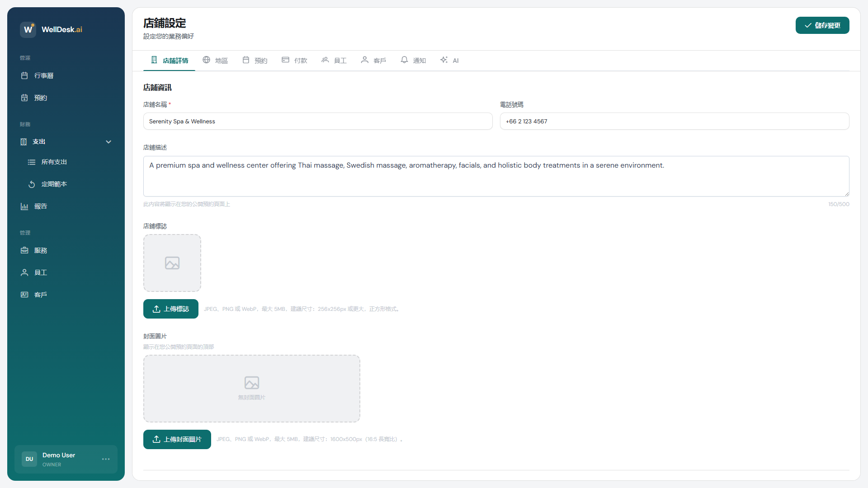
Task: Click the 定期範本 recurring template icon
Action: pyautogui.click(x=32, y=184)
